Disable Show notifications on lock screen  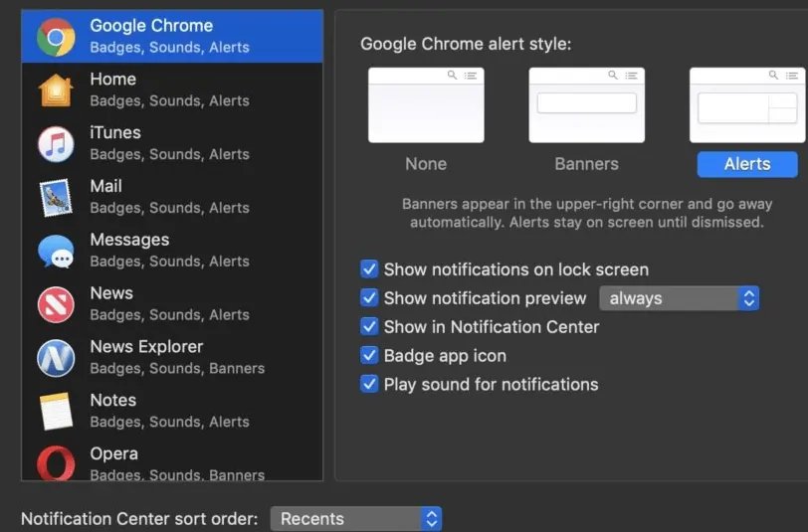[369, 268]
